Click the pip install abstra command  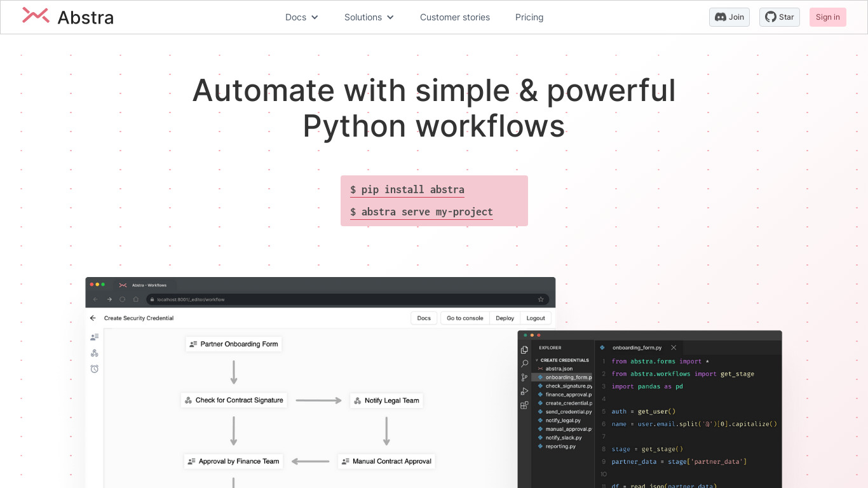coord(407,189)
